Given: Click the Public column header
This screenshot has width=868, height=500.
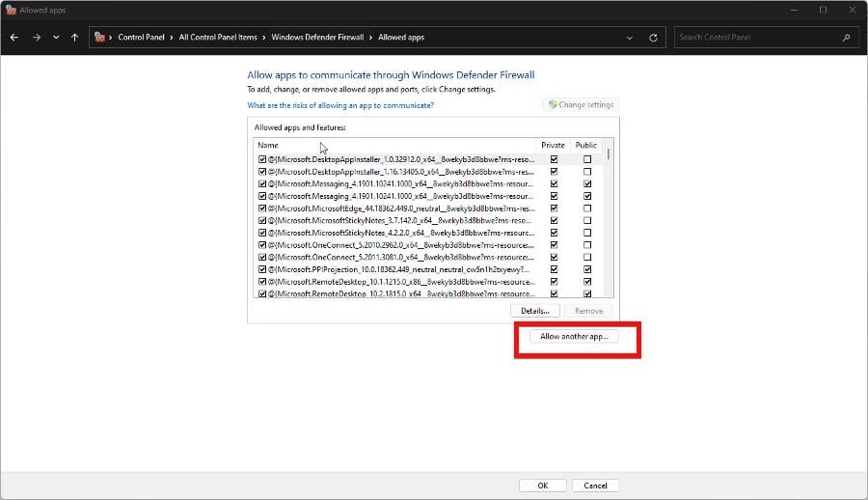Looking at the screenshot, I should 585,145.
